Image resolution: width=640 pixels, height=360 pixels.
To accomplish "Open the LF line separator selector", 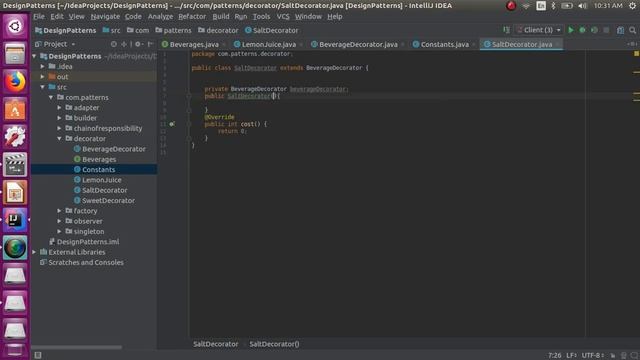I will click(x=571, y=356).
